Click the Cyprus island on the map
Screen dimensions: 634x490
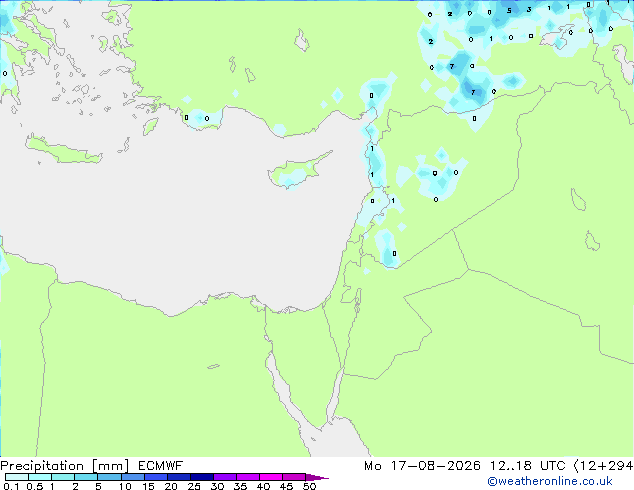click(x=297, y=172)
